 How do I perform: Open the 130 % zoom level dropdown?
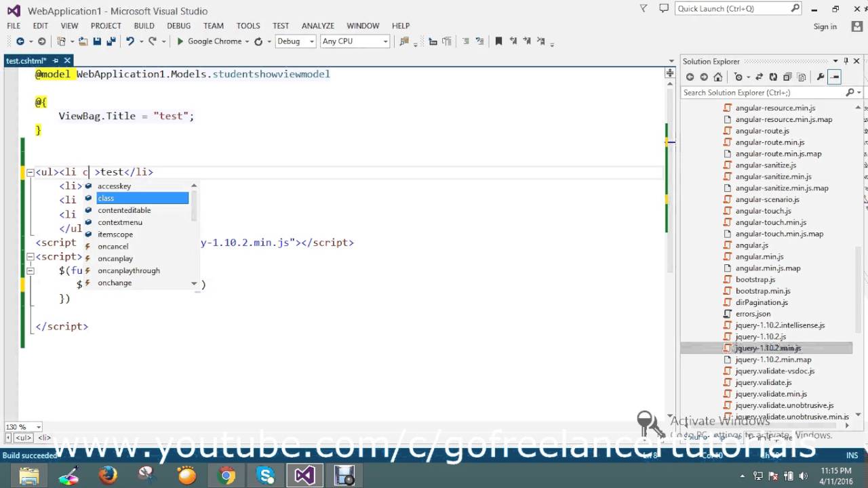39,427
